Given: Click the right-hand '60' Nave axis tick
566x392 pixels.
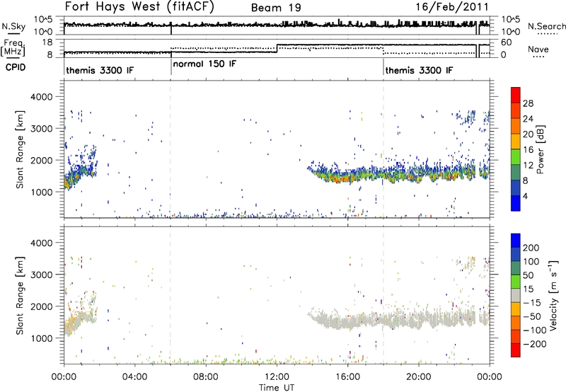Looking at the screenshot, I should click(507, 42).
